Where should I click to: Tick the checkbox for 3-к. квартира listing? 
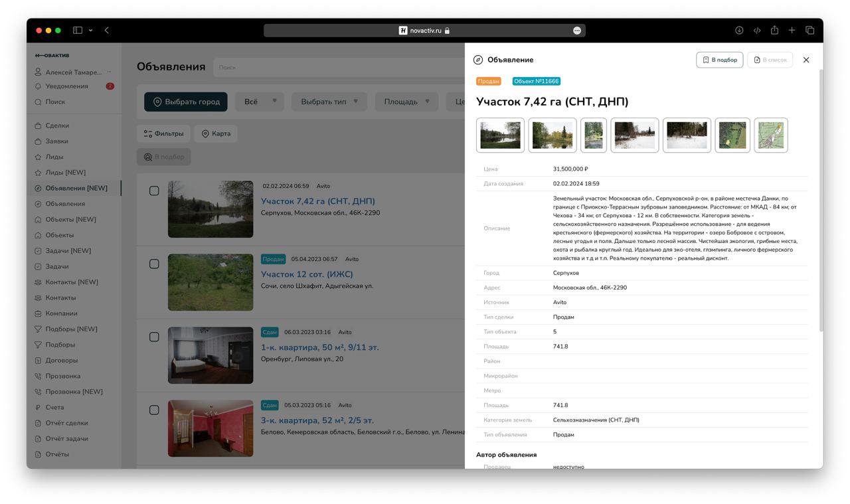coord(154,410)
